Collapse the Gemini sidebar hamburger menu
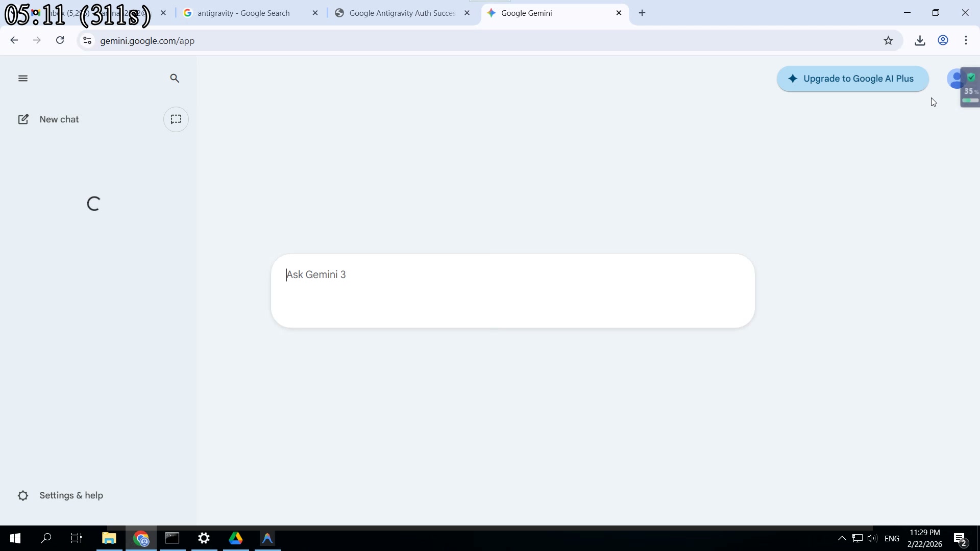This screenshot has width=980, height=551. click(x=22, y=78)
